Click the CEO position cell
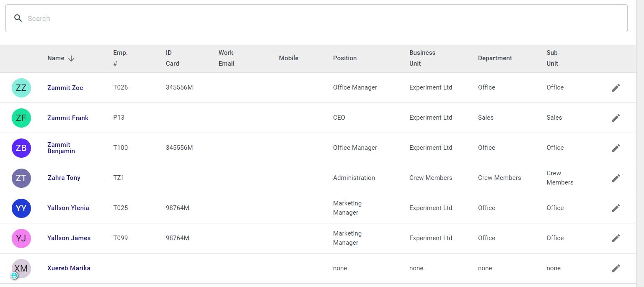Viewport: 644px width, 287px height. click(339, 118)
